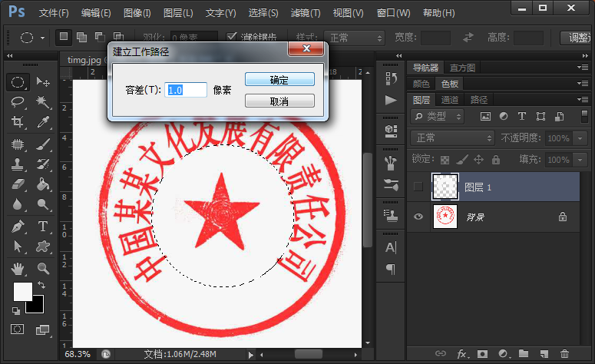Click 确定 in the work path dialog
The image size is (595, 364).
click(279, 80)
